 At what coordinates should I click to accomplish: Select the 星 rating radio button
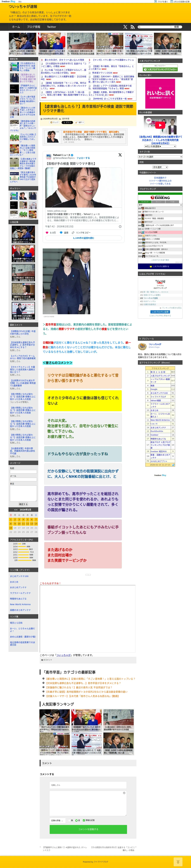pos(76,820)
